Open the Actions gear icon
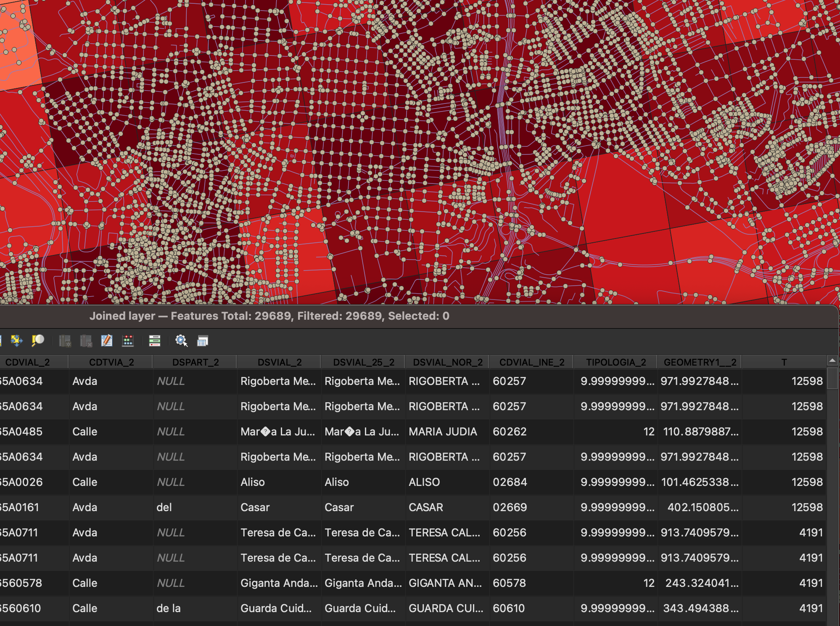Viewport: 840px width, 626px height. tap(181, 341)
